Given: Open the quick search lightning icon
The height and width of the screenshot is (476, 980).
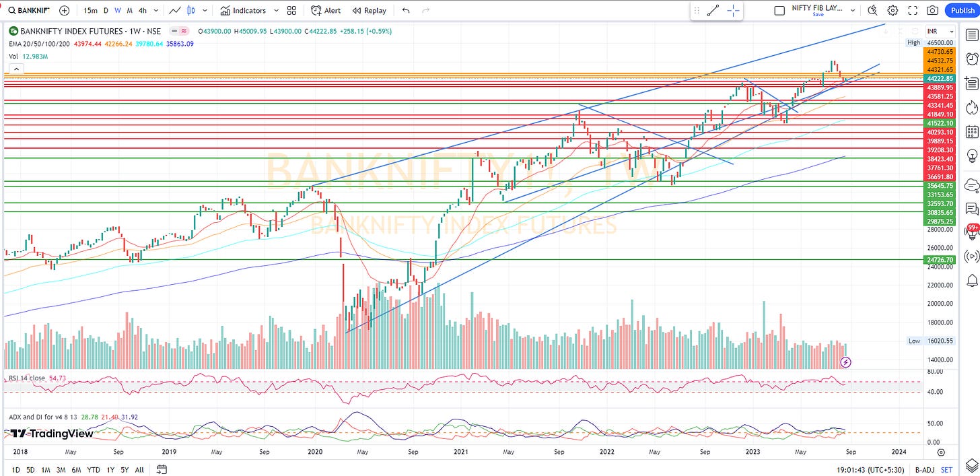Looking at the screenshot, I should coord(873,11).
